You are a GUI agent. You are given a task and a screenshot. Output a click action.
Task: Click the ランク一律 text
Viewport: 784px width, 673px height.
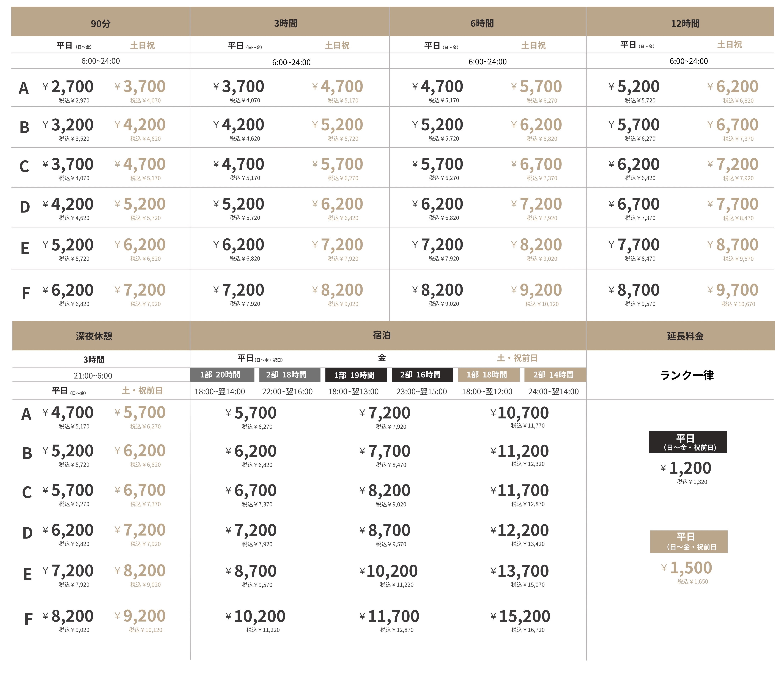coord(687,375)
